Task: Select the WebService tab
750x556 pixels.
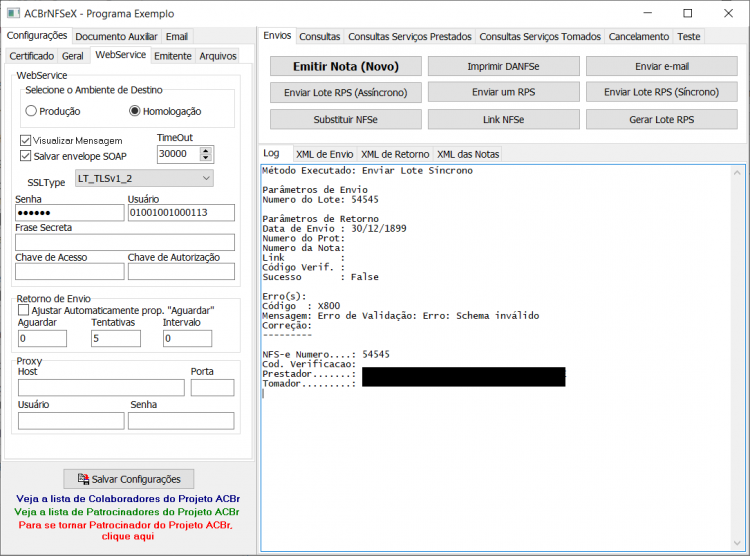Action: pos(121,55)
